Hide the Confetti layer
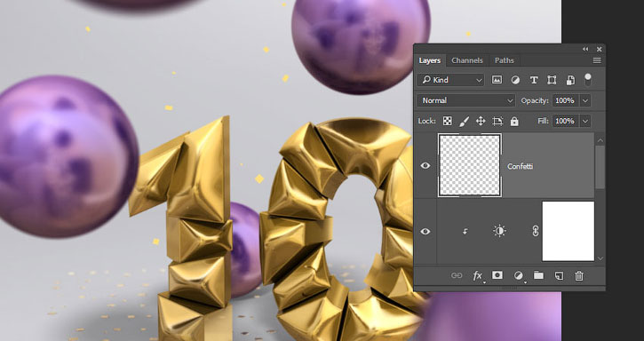This screenshot has width=644, height=341. click(425, 165)
